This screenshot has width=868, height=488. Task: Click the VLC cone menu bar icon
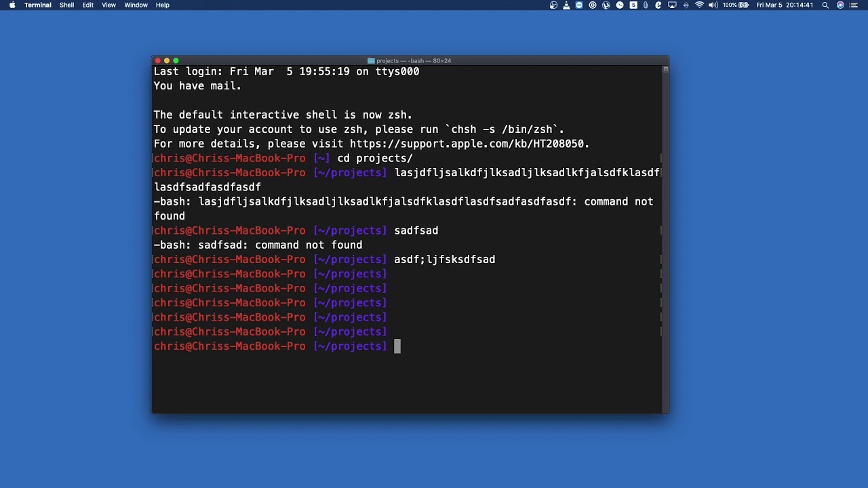566,5
